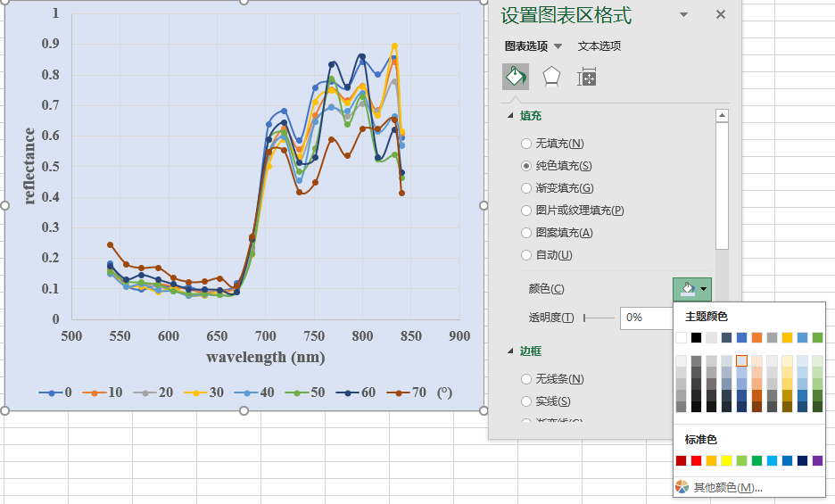Screen dimensions: 835x504
Task: Click the 主题颜色 heading
Action: click(x=707, y=317)
